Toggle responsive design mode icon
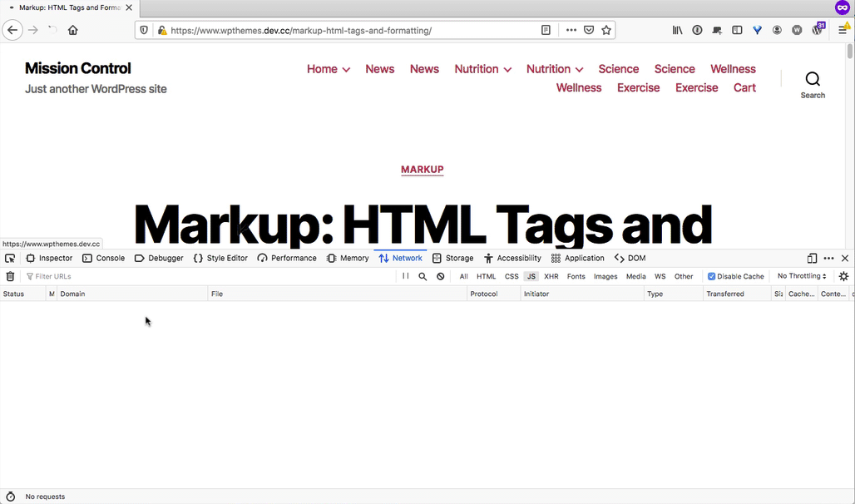Viewport: 855px width, 504px height. (812, 259)
